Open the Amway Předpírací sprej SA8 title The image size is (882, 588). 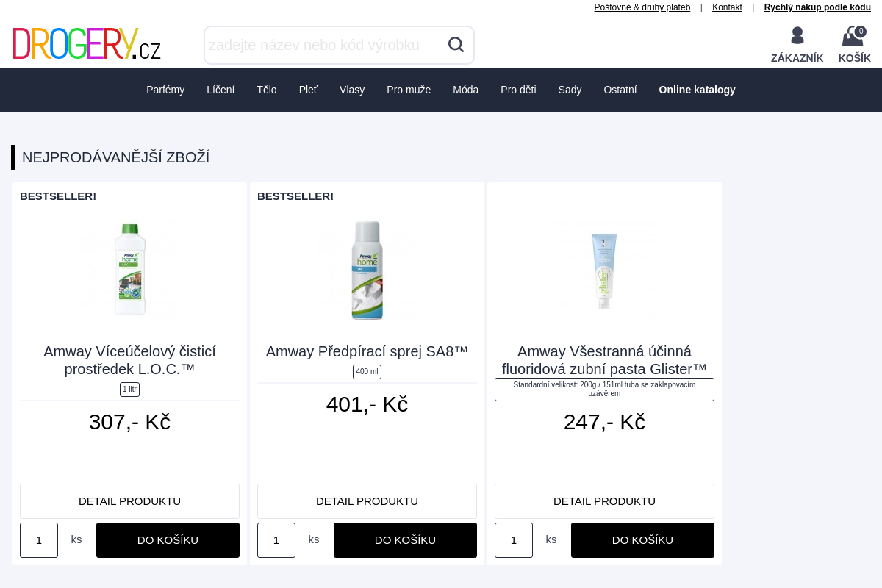367,351
